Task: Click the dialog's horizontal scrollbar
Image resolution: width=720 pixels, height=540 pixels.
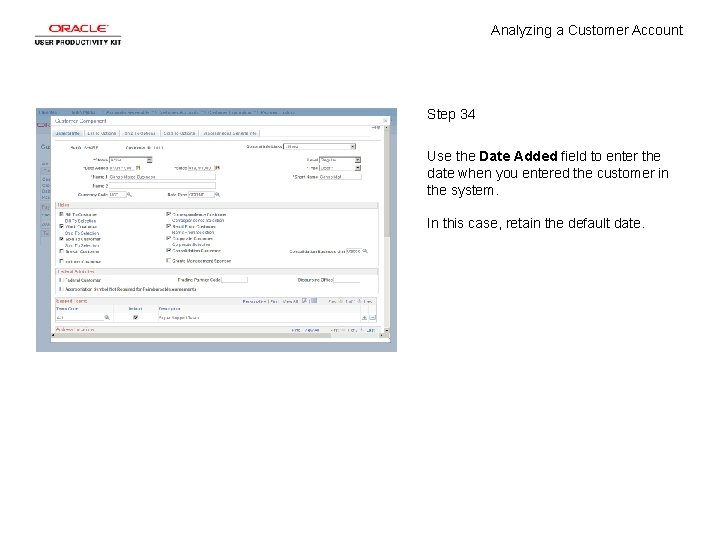Action: (217, 335)
